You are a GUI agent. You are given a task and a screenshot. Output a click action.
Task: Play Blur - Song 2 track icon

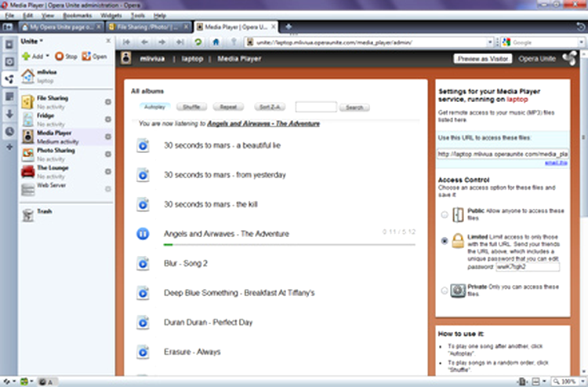(x=143, y=264)
